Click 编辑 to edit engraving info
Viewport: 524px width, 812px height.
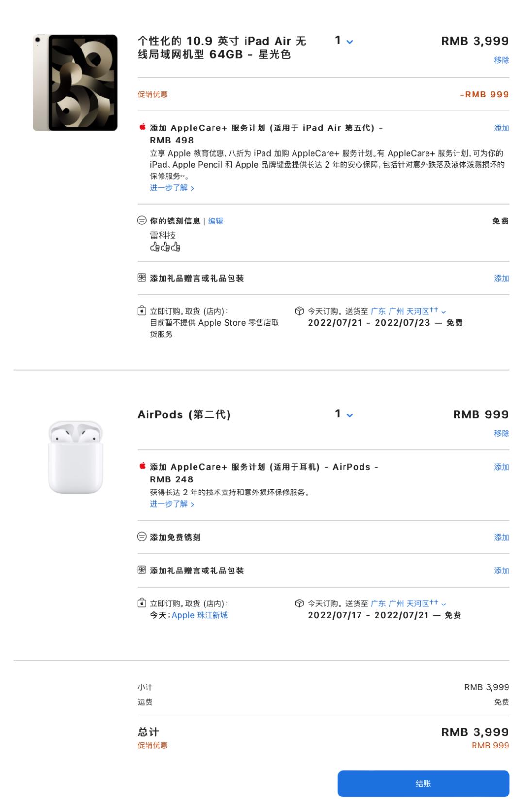216,221
